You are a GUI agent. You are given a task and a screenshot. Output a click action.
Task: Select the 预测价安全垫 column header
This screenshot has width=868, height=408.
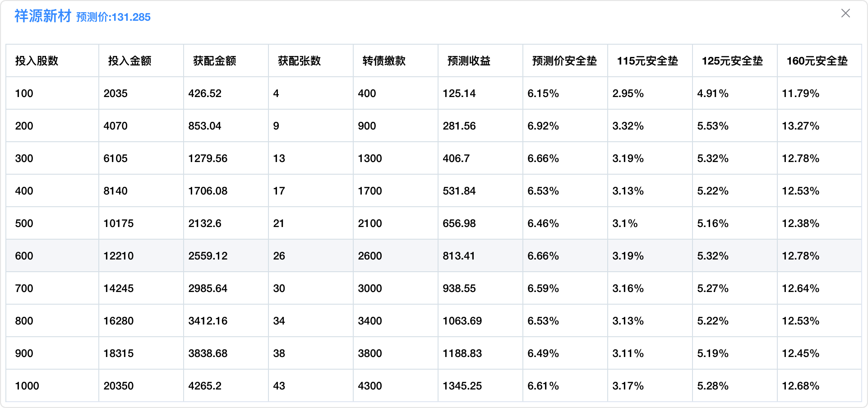564,61
